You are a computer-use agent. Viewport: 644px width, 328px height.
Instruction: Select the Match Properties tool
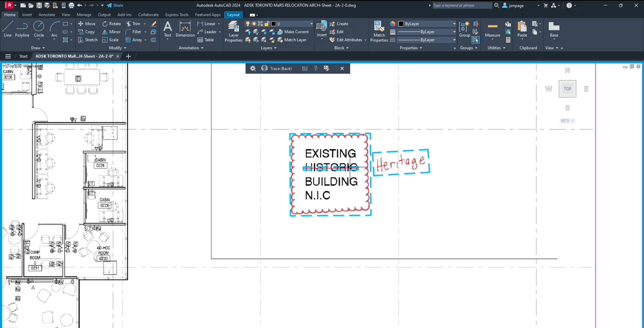[379, 31]
